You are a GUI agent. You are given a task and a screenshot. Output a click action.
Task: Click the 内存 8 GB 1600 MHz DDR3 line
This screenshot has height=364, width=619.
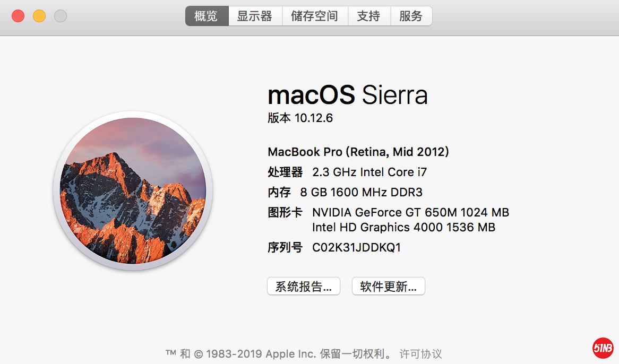345,192
